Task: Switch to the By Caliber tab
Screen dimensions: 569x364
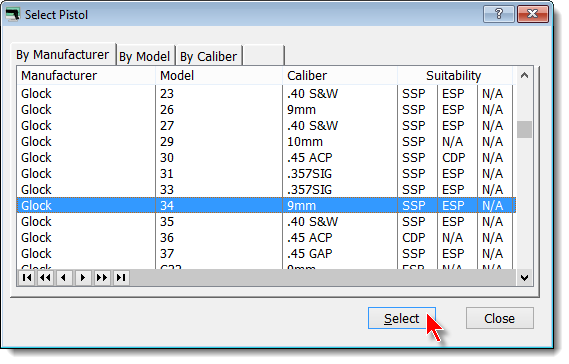Action: 210,57
